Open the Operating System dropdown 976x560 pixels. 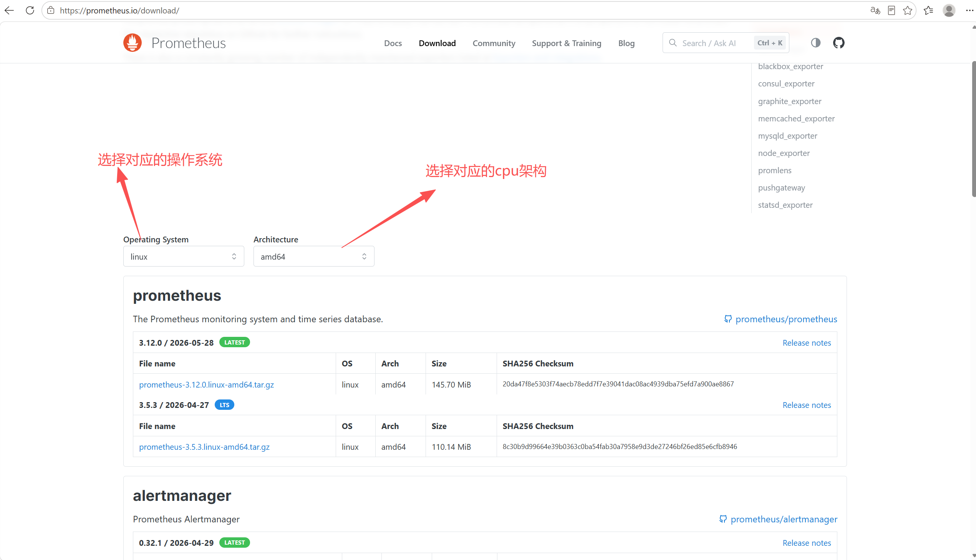pyautogui.click(x=184, y=257)
